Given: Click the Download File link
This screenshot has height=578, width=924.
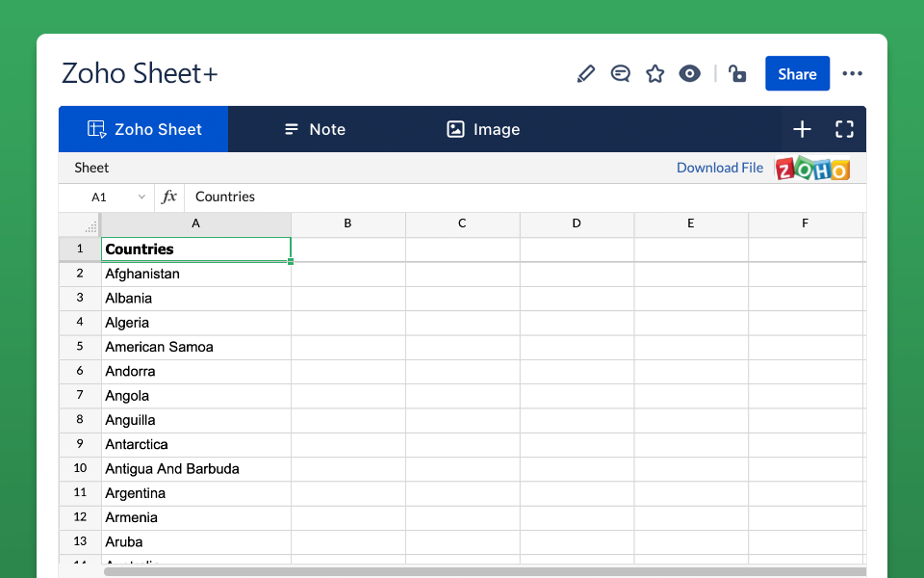Looking at the screenshot, I should tap(720, 168).
